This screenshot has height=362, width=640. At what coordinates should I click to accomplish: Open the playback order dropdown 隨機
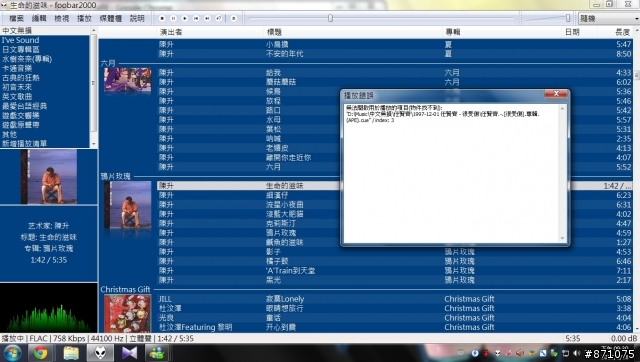click(609, 18)
